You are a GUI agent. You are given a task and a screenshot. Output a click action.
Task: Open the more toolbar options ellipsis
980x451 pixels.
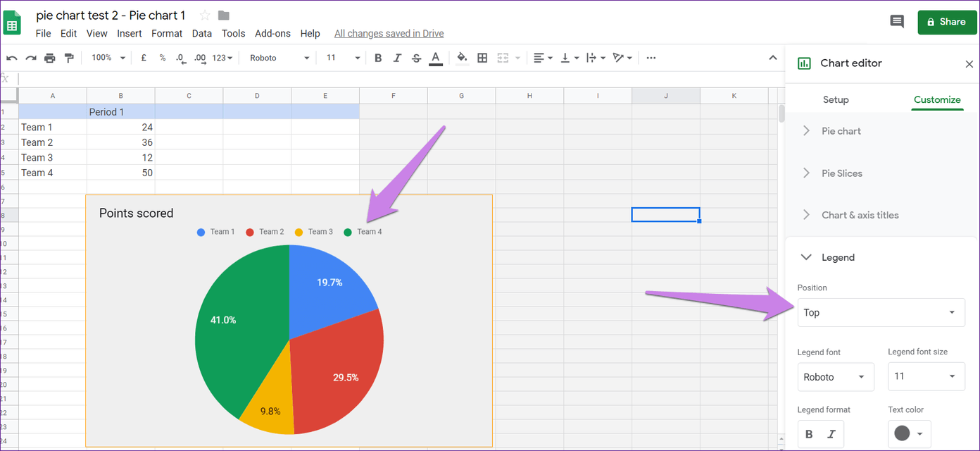click(x=651, y=58)
